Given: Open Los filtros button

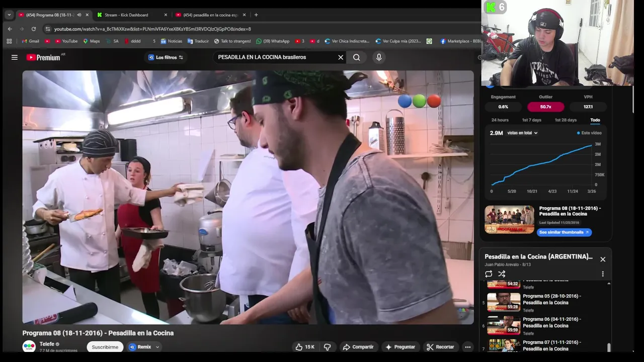Looking at the screenshot, I should 166,57.
